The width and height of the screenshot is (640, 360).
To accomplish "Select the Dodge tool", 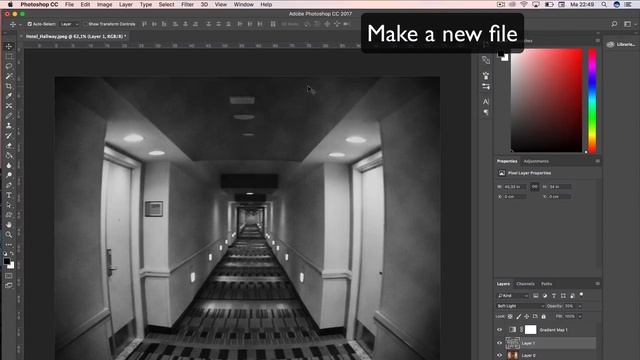I will [x=9, y=175].
